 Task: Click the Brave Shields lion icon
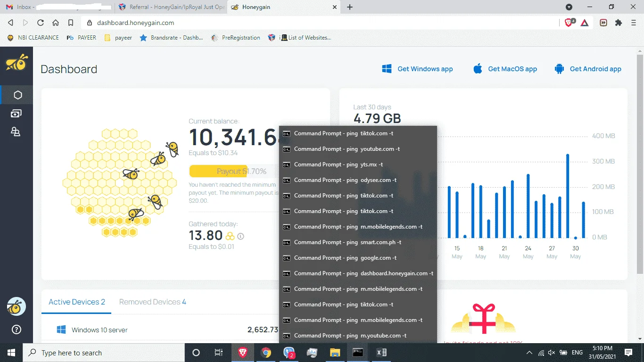click(569, 23)
